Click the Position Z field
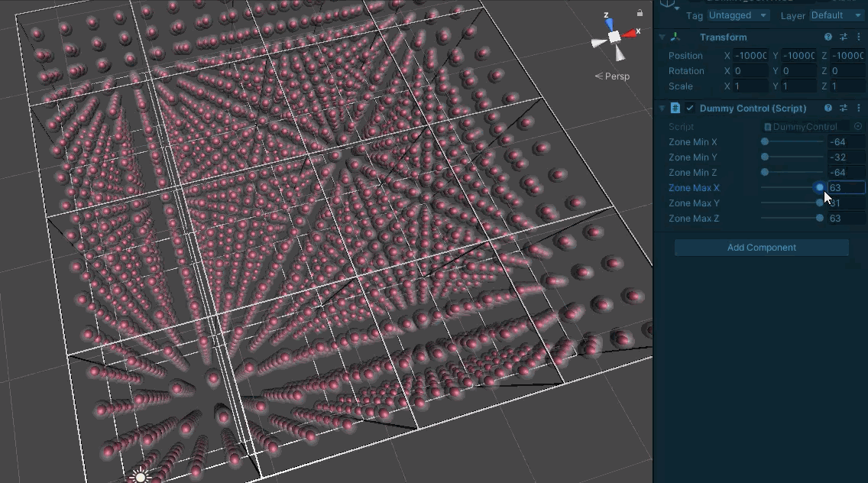Image resolution: width=868 pixels, height=483 pixels. (847, 55)
